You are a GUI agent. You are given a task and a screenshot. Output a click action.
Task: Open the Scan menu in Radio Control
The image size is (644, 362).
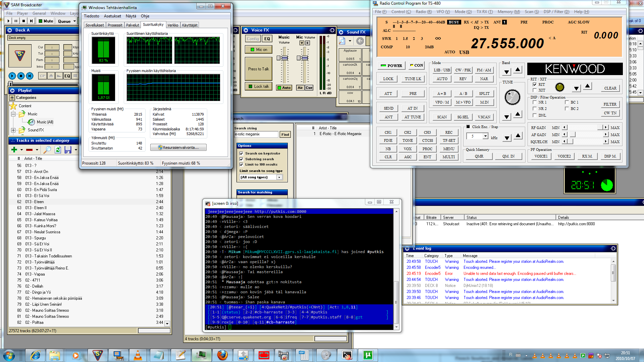coord(531,12)
